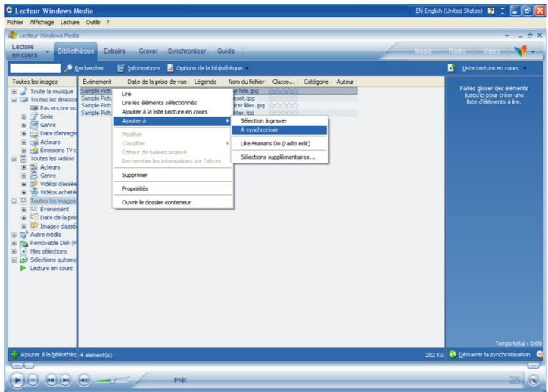548x392 pixels.
Task: Toggle the Mute speaker button
Action: [x=84, y=380]
